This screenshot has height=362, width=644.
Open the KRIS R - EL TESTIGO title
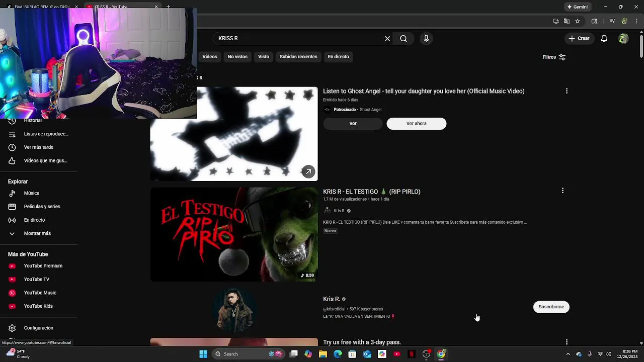coord(371,192)
